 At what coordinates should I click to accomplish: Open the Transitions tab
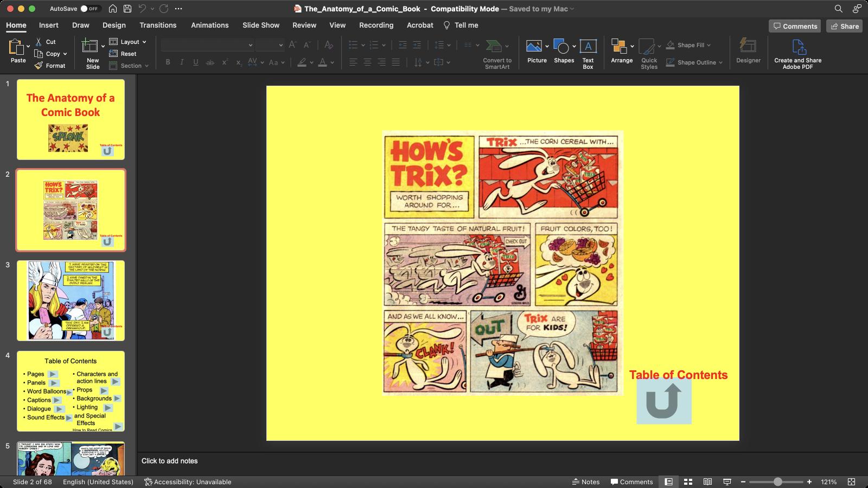pos(158,25)
